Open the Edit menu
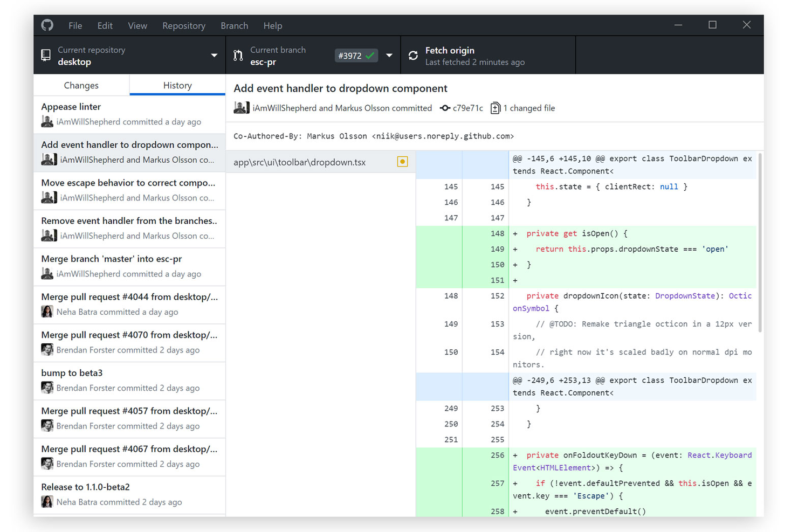798x532 pixels. pos(105,25)
